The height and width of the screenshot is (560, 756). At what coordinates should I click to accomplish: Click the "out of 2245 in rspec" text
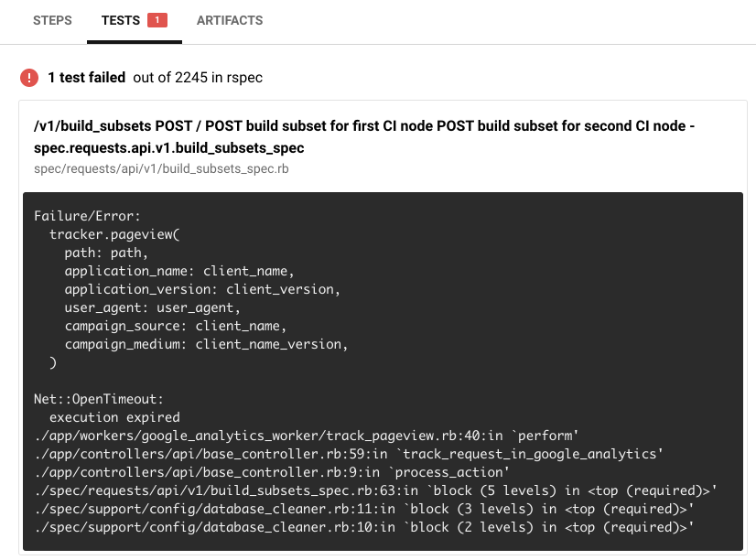click(198, 78)
